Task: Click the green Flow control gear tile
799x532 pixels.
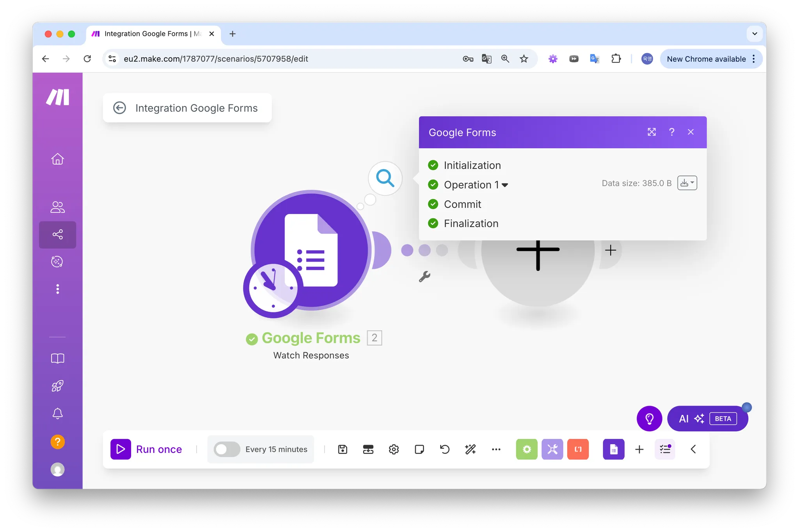Action: click(527, 449)
